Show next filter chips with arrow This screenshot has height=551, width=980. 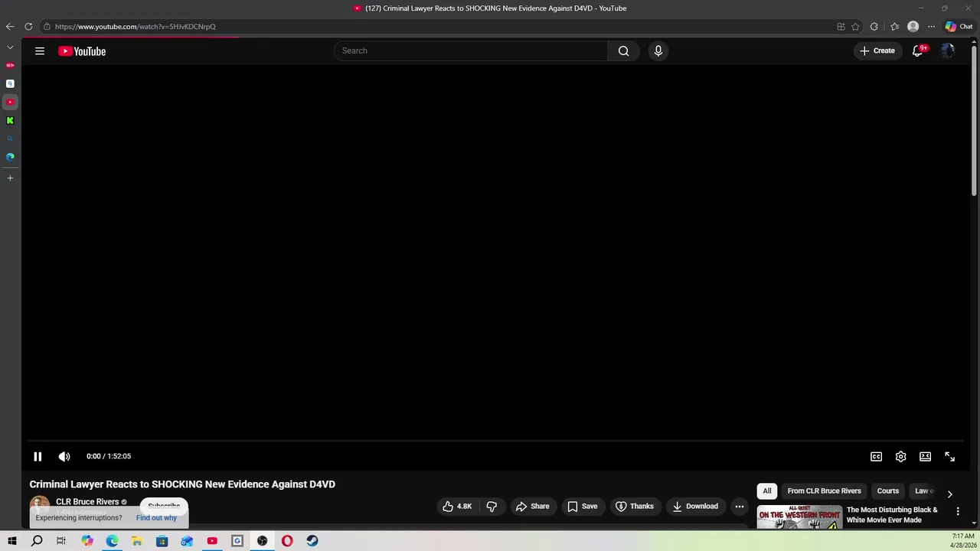click(949, 494)
